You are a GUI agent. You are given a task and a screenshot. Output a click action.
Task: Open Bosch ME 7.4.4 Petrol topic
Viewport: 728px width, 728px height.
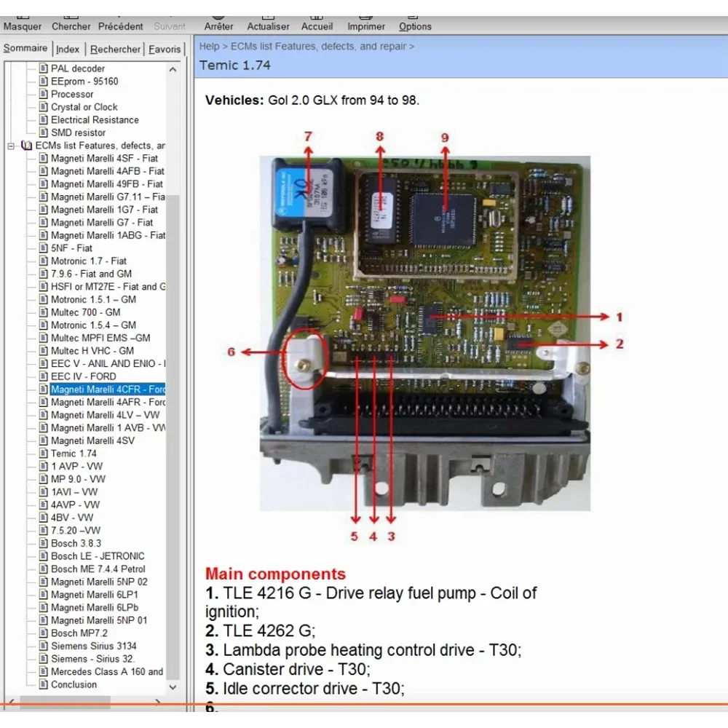[x=98, y=569]
